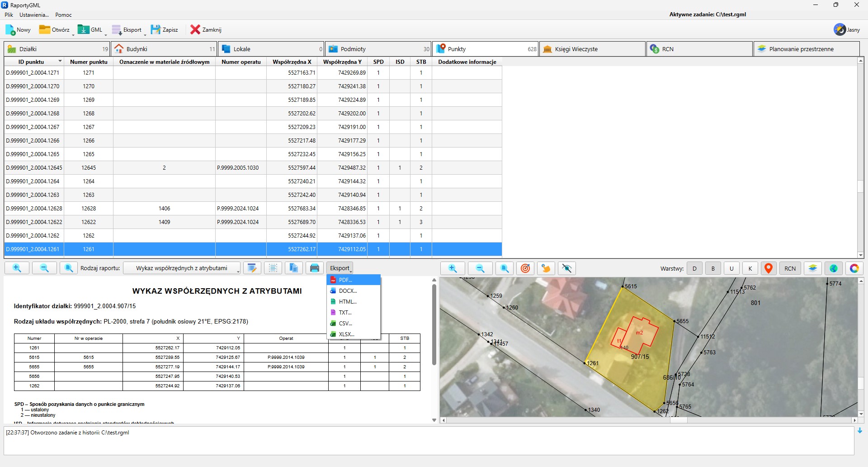Open the ID punktu column filter arrow
Image resolution: width=868 pixels, height=467 pixels.
(60, 62)
